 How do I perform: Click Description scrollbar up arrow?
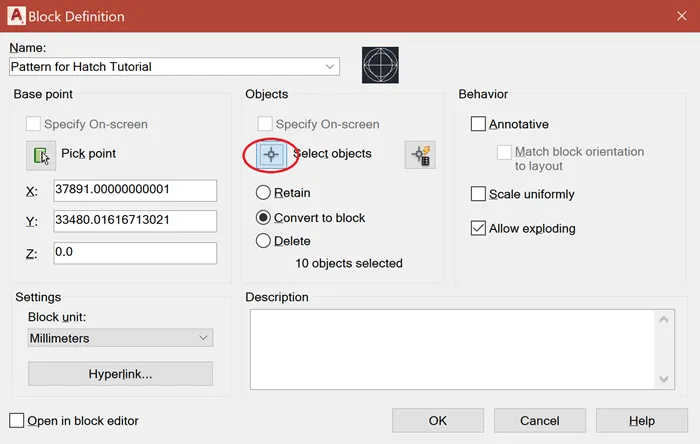coord(664,319)
